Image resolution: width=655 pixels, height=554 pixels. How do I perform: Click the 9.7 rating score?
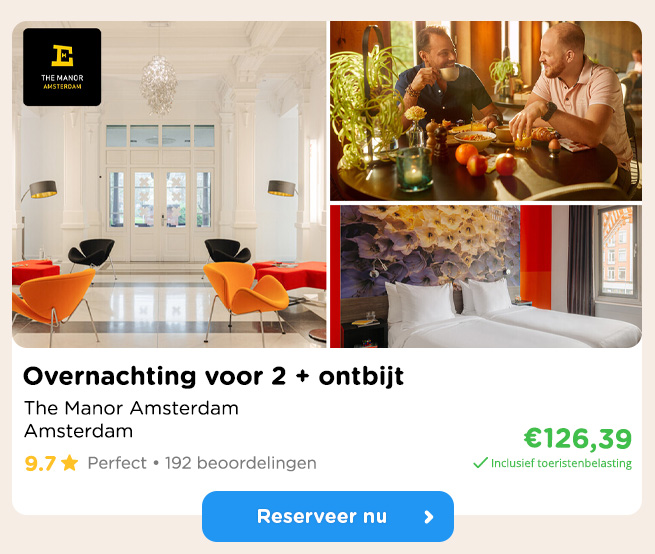(x=40, y=463)
